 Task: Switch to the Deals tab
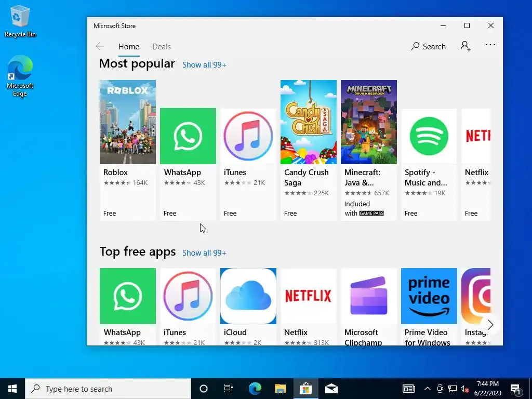click(x=162, y=46)
